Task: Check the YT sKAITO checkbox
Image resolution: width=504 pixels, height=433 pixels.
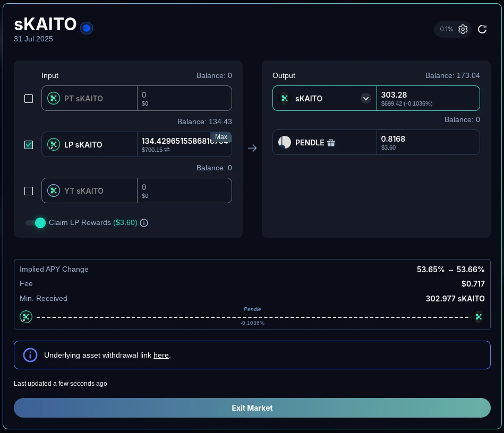Action: point(29,191)
